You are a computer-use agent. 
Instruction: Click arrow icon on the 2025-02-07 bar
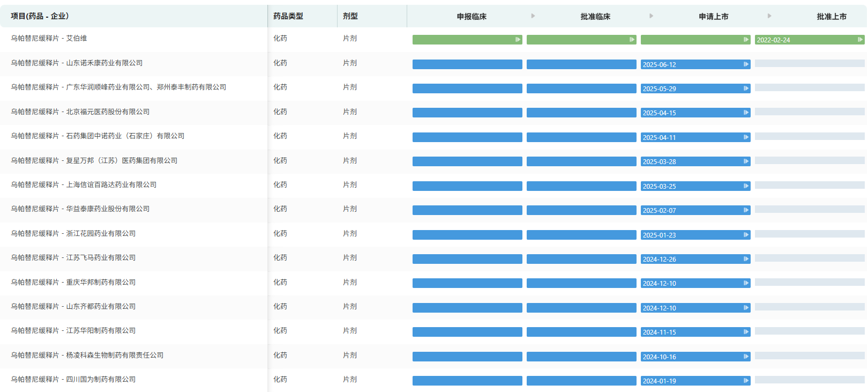point(746,210)
